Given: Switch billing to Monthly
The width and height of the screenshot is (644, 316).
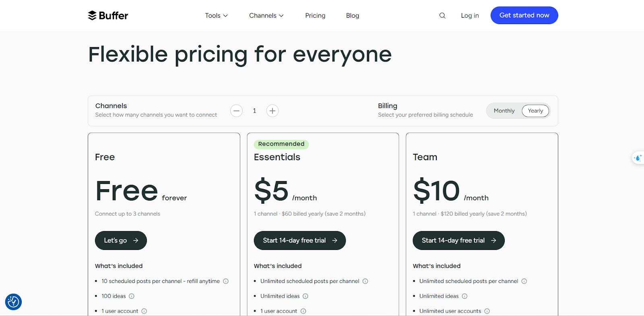Looking at the screenshot, I should click(x=504, y=111).
